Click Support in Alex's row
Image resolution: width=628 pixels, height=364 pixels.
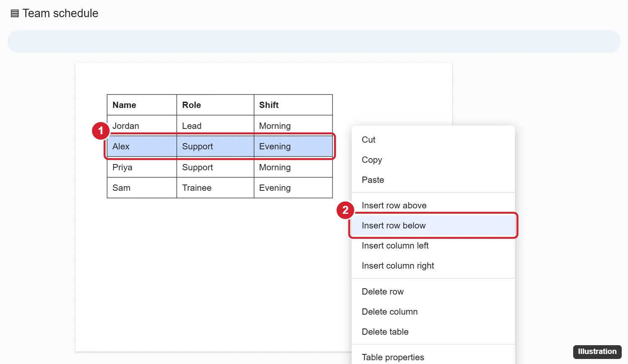pos(215,146)
